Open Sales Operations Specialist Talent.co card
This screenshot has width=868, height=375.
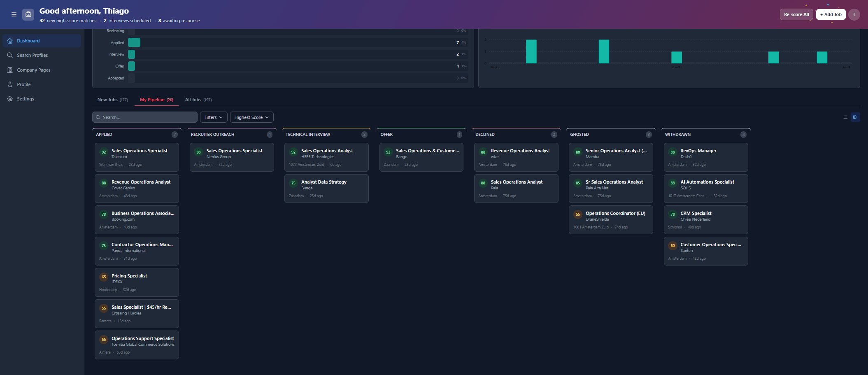(x=137, y=157)
